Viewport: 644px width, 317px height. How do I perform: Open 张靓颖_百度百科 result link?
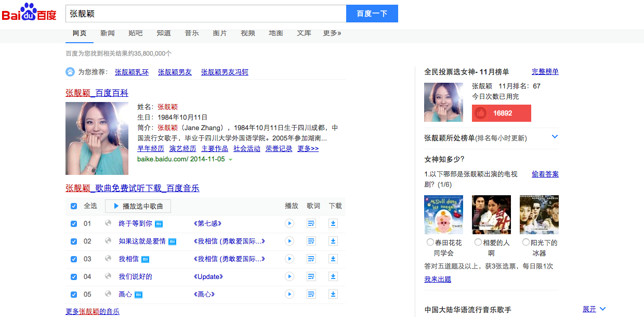click(97, 93)
